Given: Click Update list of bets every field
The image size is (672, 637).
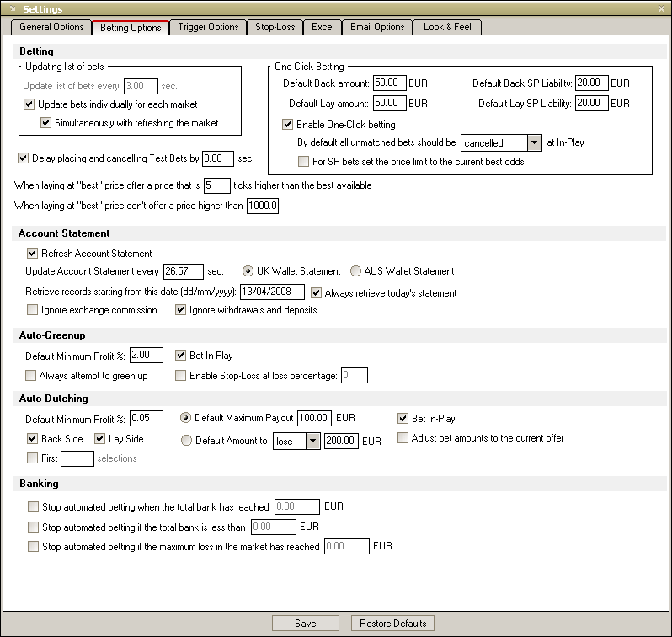Looking at the screenshot, I should [141, 86].
